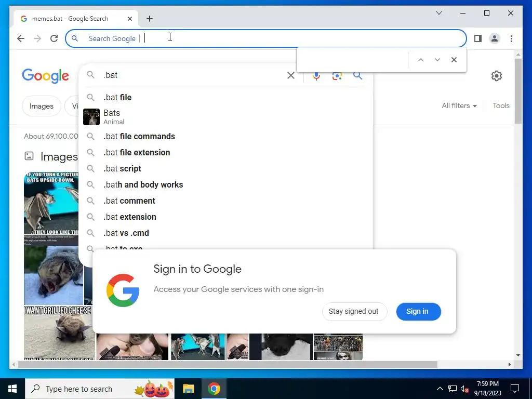Open a new browser tab

(x=149, y=19)
